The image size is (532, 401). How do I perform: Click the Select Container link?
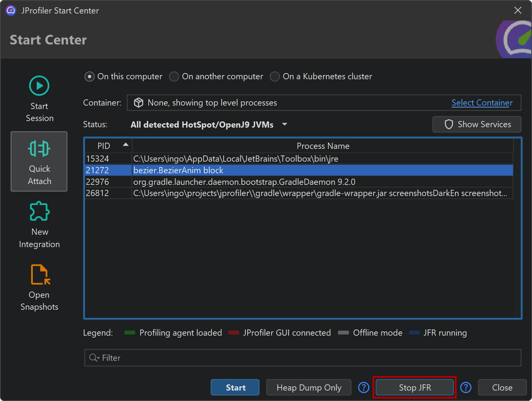coord(482,103)
